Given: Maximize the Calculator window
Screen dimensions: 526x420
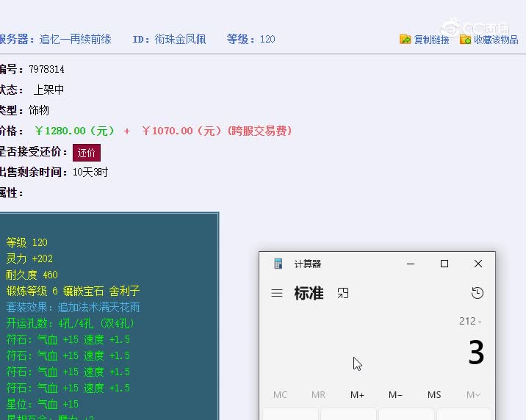Looking at the screenshot, I should point(444,264).
